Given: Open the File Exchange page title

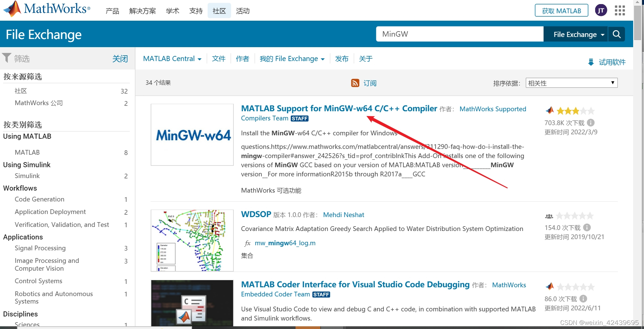Looking at the screenshot, I should click(x=43, y=35).
